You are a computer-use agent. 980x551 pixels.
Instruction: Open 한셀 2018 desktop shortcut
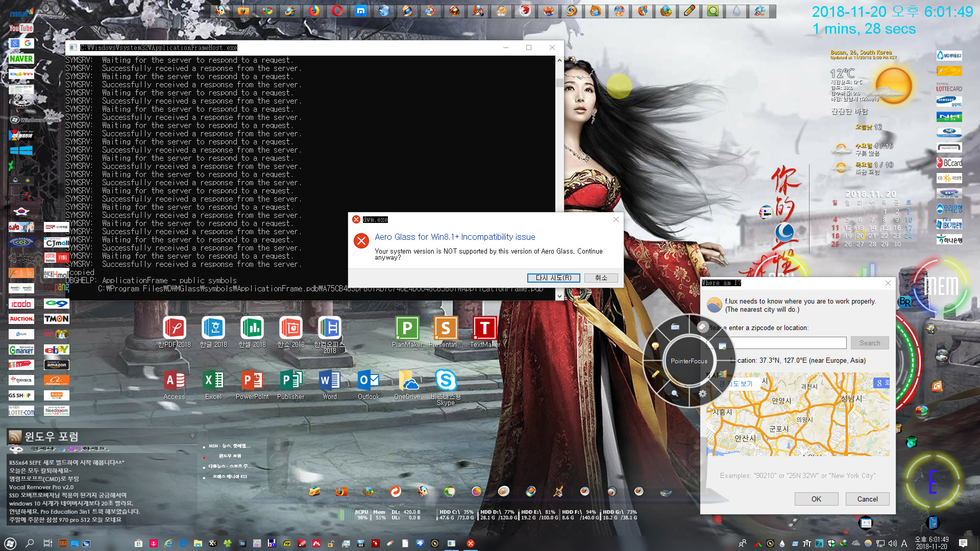(252, 332)
